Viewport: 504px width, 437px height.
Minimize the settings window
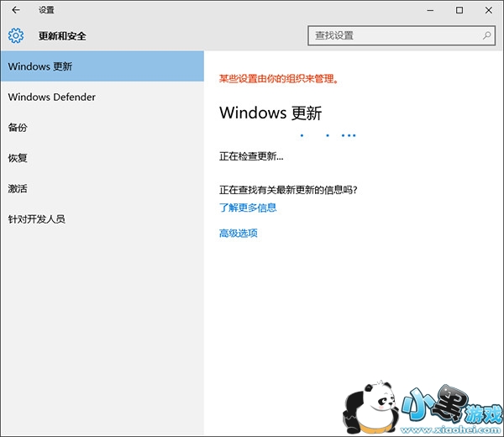[430, 10]
